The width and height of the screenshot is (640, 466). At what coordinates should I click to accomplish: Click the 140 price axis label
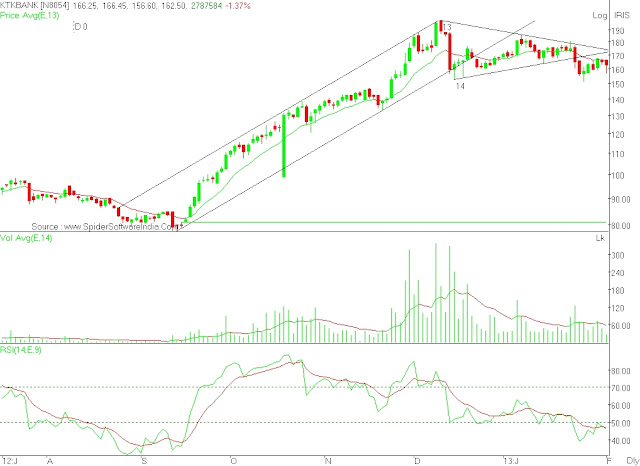[x=618, y=100]
